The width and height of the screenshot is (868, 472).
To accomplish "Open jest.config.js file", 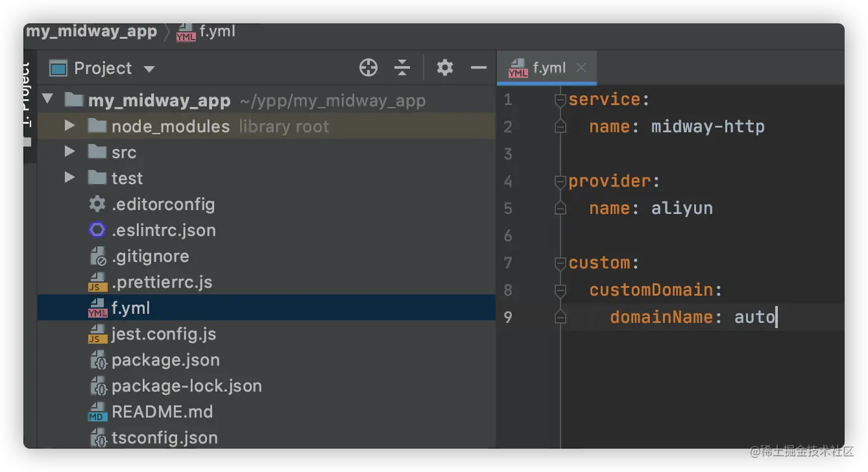I will [164, 334].
